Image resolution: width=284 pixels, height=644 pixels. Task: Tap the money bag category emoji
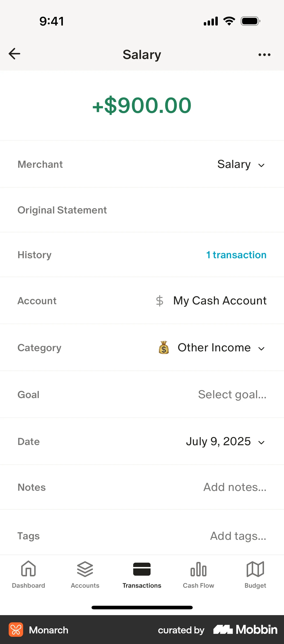pos(164,348)
